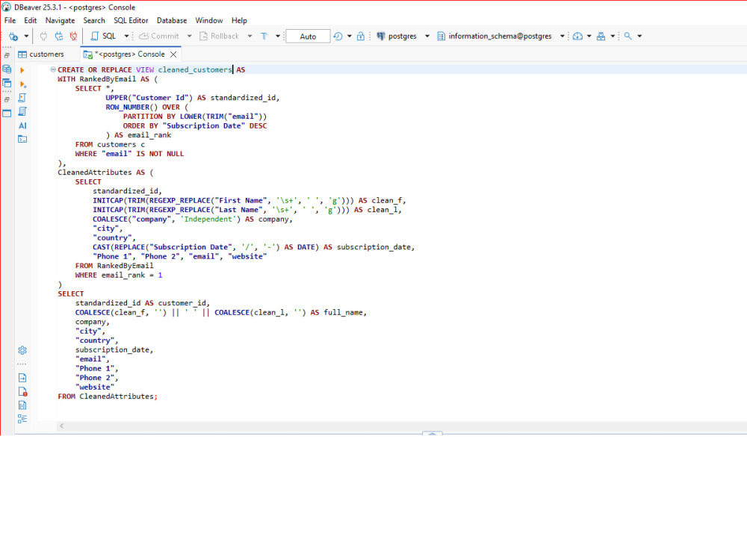Execute SQL query with orange play icon

click(x=22, y=70)
